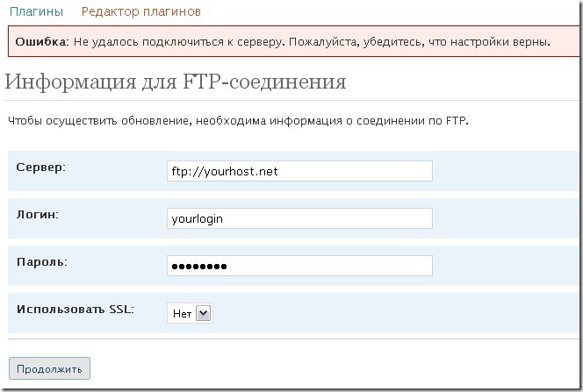Viewport: 583px width, 392px height.
Task: Open the Использовать SSL dropdown
Action: (x=189, y=313)
